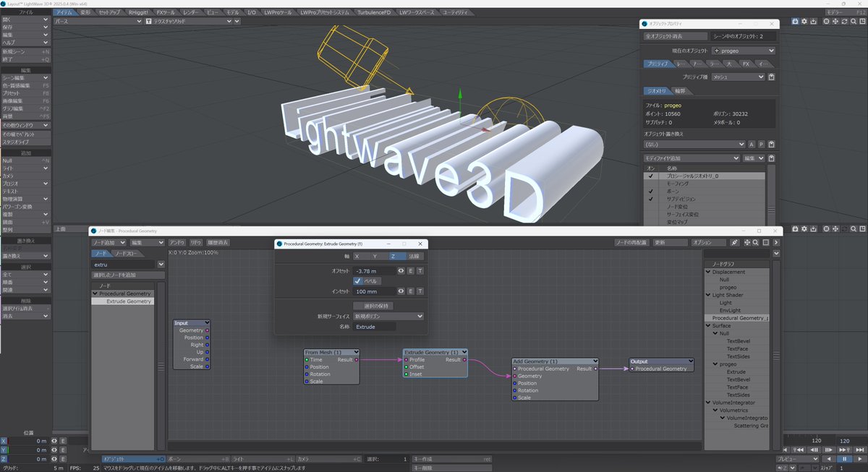868x472 pixels.
Task: Collapse the Displacement group in node graph tree
Action: pyautogui.click(x=709, y=272)
